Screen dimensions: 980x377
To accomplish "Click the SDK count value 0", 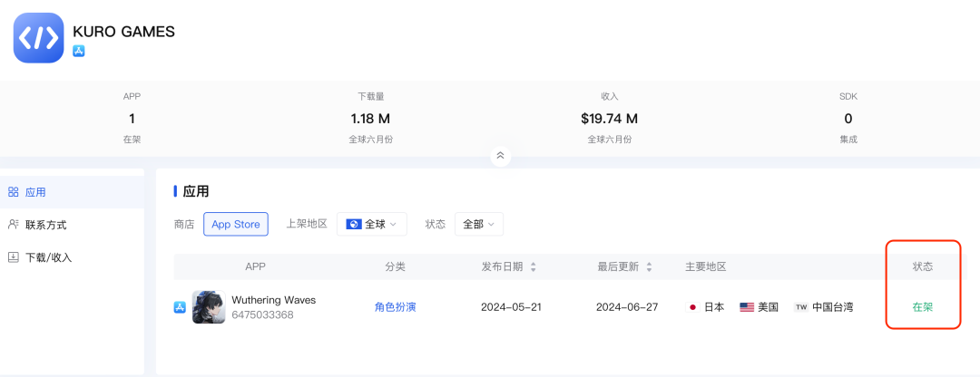I will 848,119.
